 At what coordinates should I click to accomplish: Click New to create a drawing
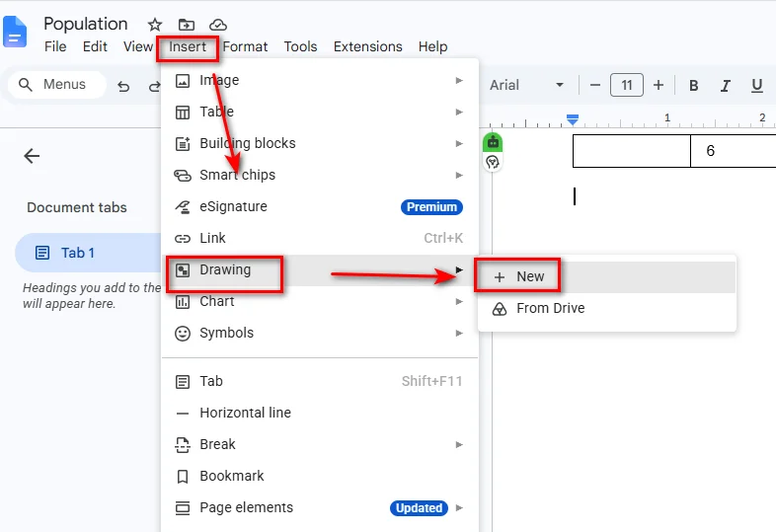[607, 276]
